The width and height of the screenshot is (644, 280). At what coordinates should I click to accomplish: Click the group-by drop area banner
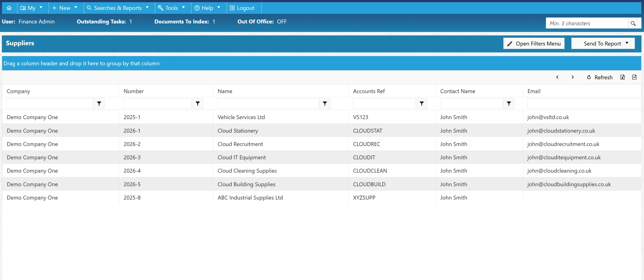(321, 63)
